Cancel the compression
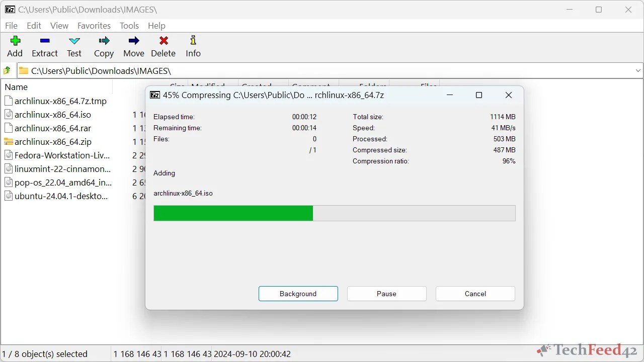Viewport: 644px width, 362px height. click(x=475, y=294)
